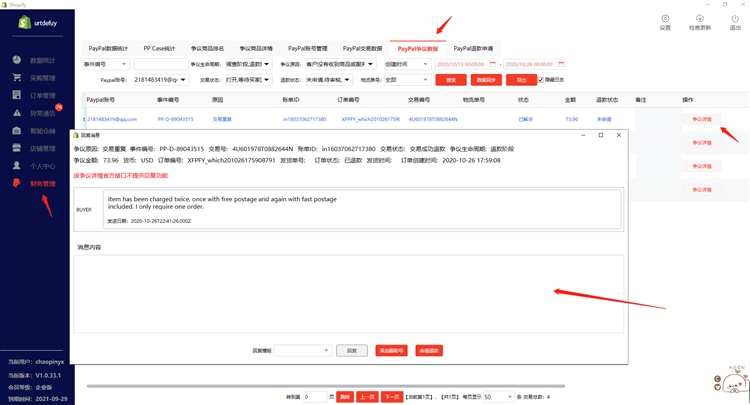Click the search text field beside 事件编号
The width and height of the screenshot is (750, 405).
[x=161, y=64]
